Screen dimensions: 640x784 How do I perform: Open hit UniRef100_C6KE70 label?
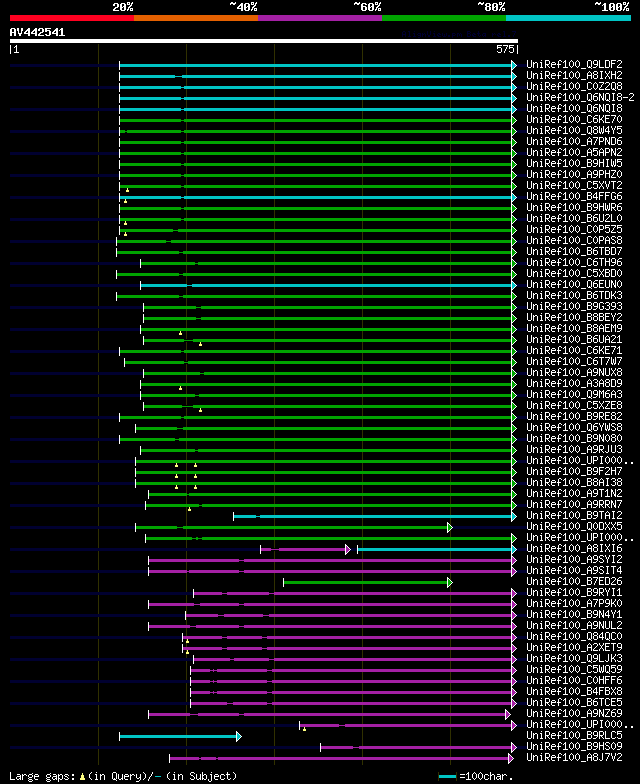[x=574, y=120]
